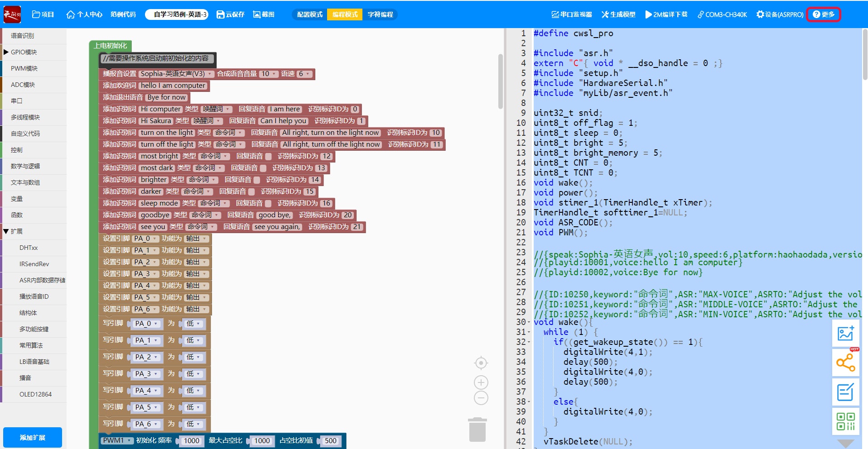Zoom in with the plus icon
Viewport: 868px width, 449px height.
tap(481, 382)
